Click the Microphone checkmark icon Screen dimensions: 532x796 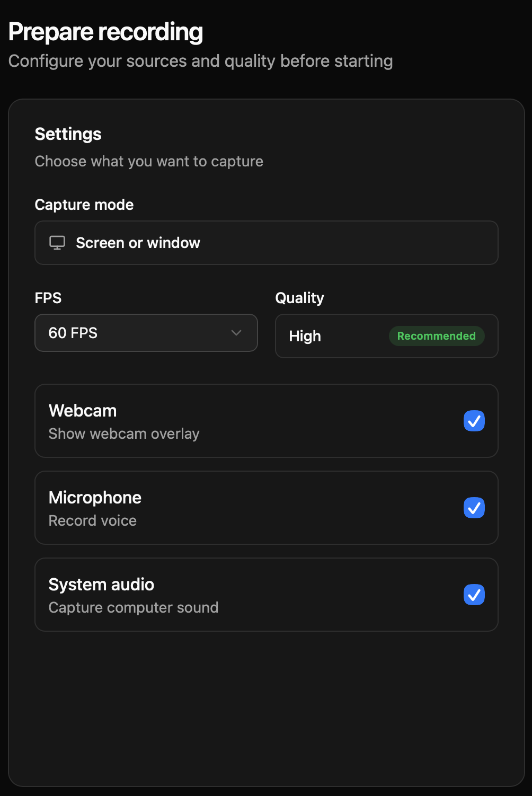click(x=474, y=508)
